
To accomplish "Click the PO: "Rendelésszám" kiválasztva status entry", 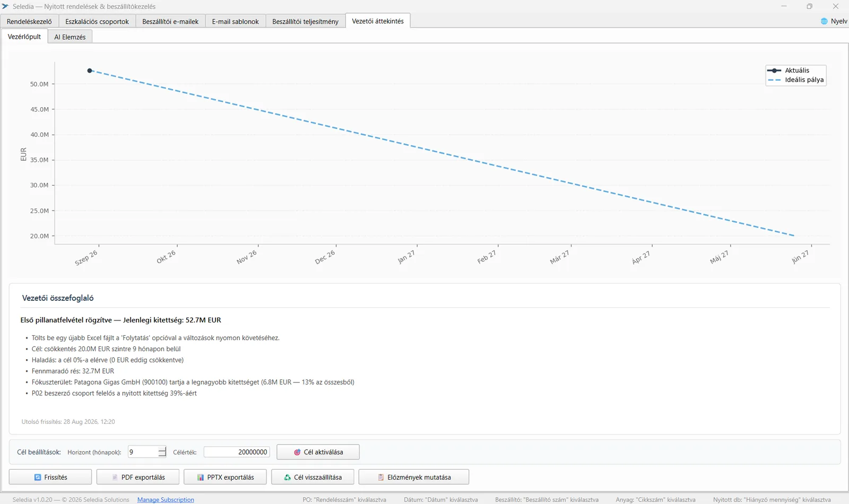I will [x=344, y=500].
